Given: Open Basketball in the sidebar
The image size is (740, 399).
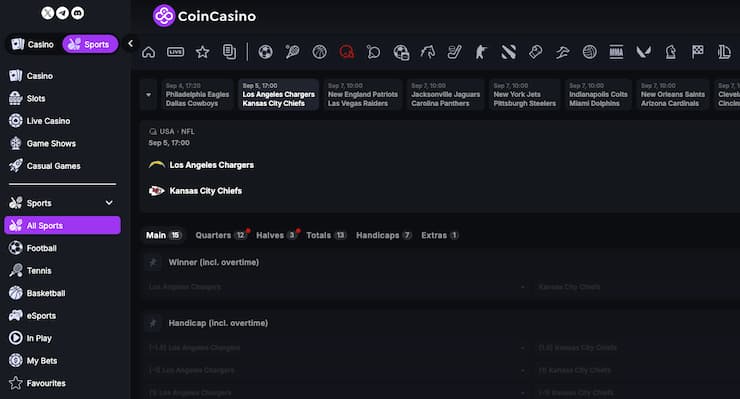Looking at the screenshot, I should [x=62, y=293].
